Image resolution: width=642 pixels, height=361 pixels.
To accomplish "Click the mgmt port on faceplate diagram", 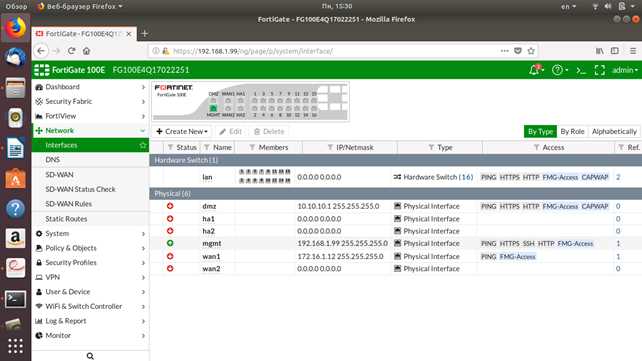I will click(x=213, y=108).
